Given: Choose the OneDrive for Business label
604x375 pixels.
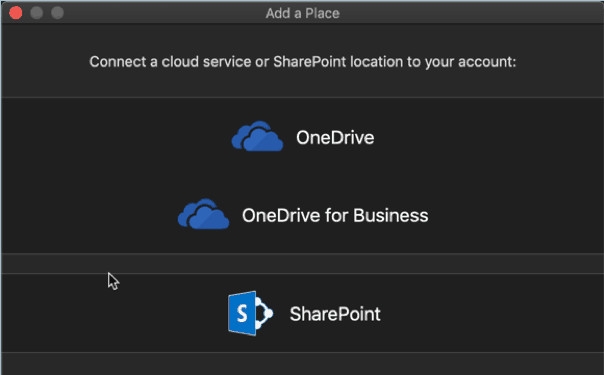Looking at the screenshot, I should (335, 216).
